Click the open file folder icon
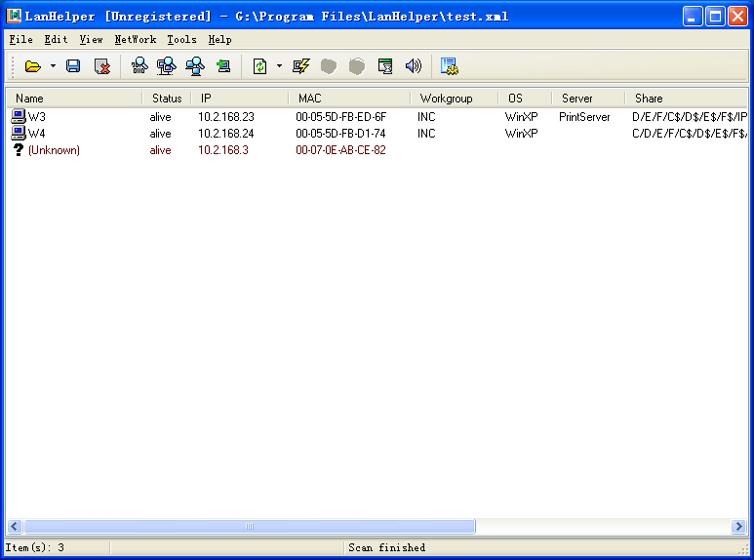Image resolution: width=754 pixels, height=560 pixels. pyautogui.click(x=32, y=66)
